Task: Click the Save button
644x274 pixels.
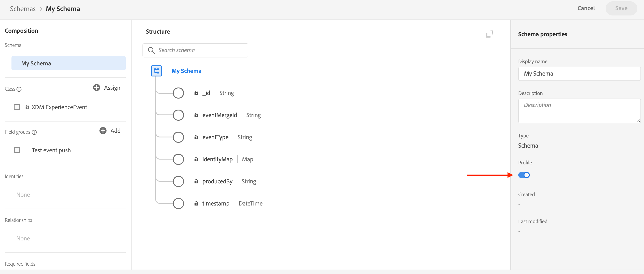Action: [x=621, y=8]
